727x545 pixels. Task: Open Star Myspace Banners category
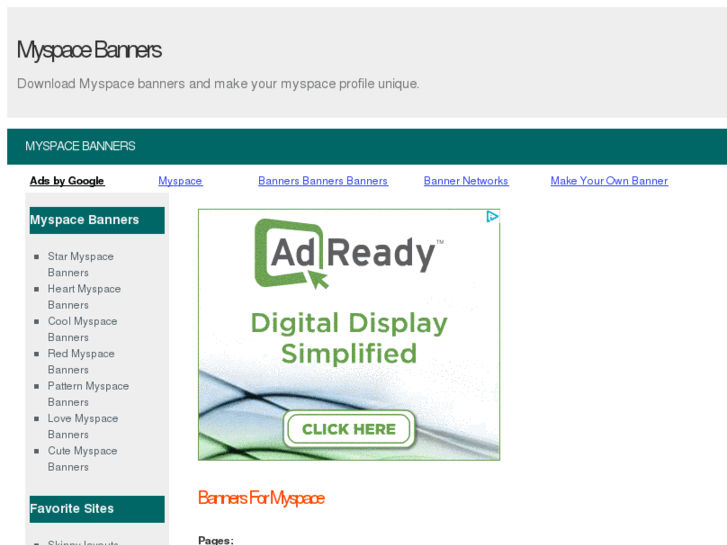(x=81, y=264)
